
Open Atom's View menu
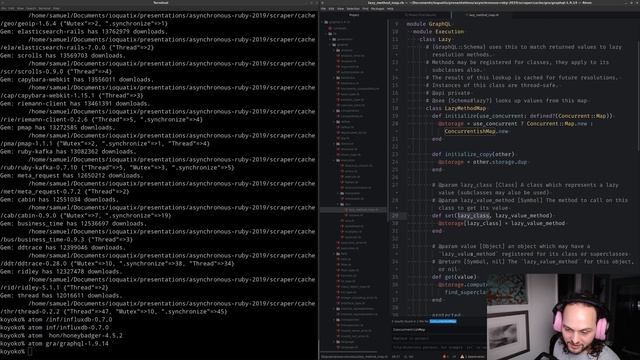[340, 9]
